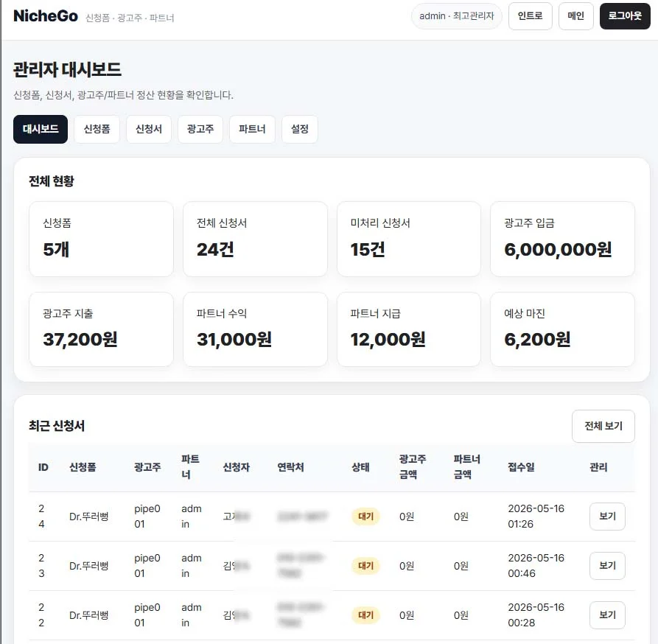The width and height of the screenshot is (658, 644).
Task: Open the 광고주 tab
Action: point(200,129)
